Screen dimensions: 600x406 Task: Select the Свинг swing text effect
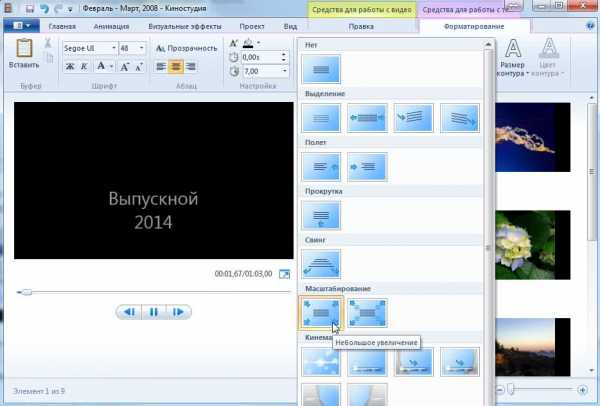pos(321,263)
